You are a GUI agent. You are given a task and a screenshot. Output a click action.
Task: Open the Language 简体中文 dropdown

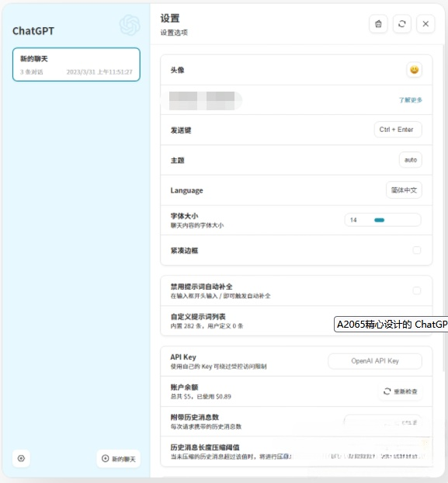404,190
